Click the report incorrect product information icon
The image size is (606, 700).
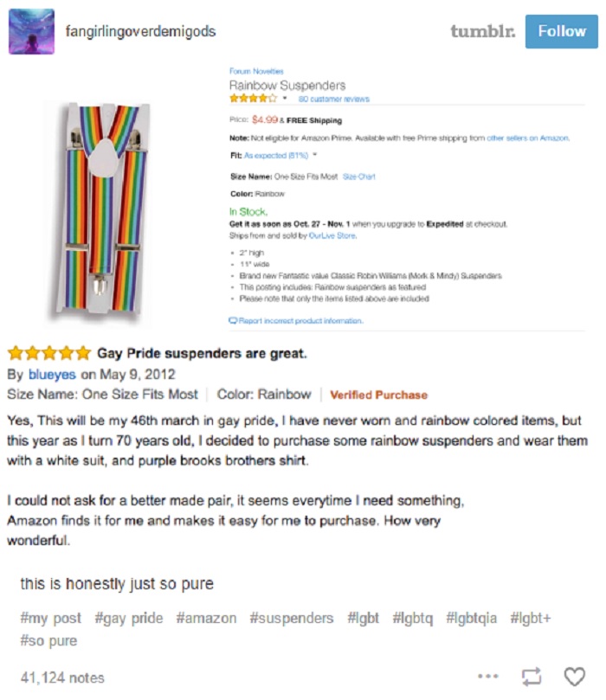click(233, 320)
